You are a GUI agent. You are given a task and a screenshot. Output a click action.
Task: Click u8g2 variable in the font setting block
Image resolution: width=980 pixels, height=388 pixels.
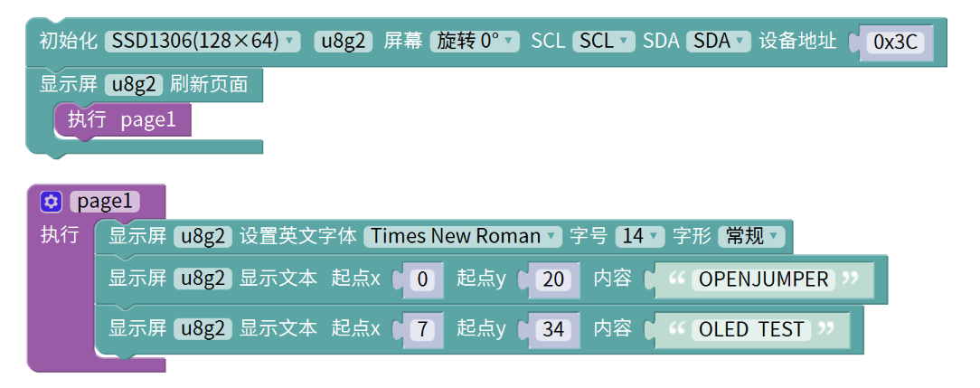click(x=203, y=236)
